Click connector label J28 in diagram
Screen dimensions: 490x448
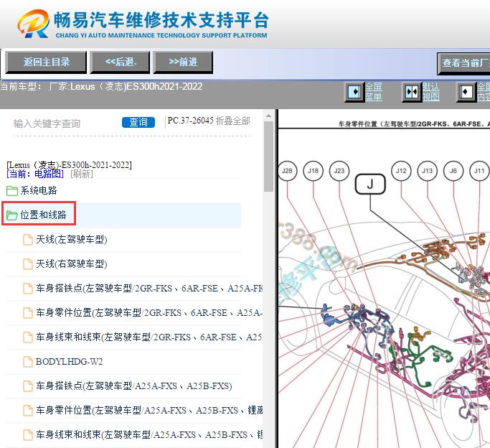(287, 171)
